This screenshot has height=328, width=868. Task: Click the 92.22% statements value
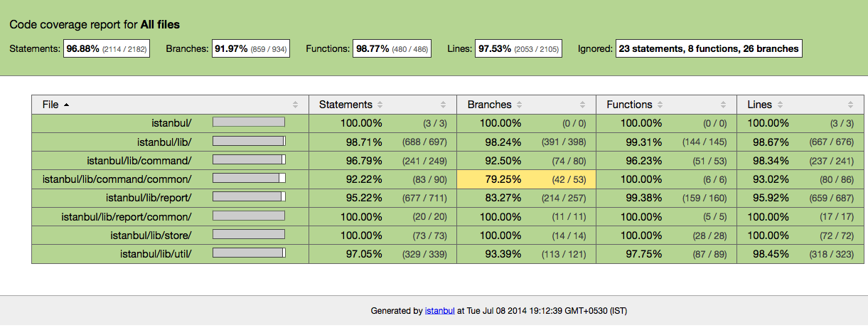pos(364,179)
